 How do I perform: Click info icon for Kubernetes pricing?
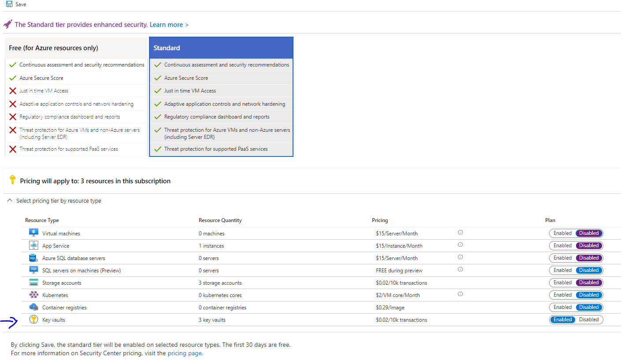pyautogui.click(x=460, y=294)
